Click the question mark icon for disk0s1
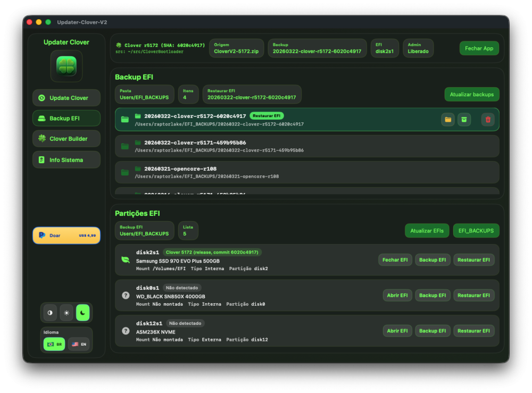The image size is (532, 393). 126,295
